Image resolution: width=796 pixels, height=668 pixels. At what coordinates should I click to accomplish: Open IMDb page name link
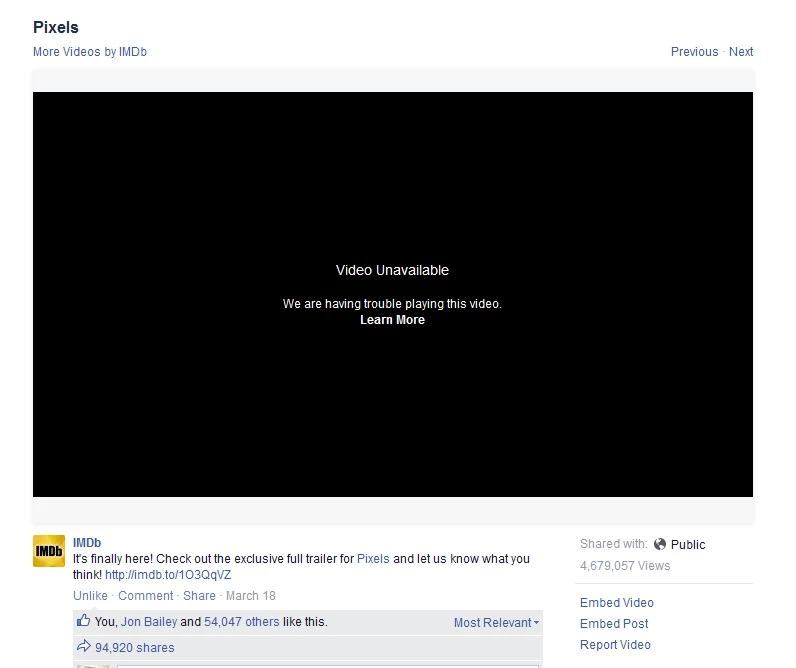87,543
